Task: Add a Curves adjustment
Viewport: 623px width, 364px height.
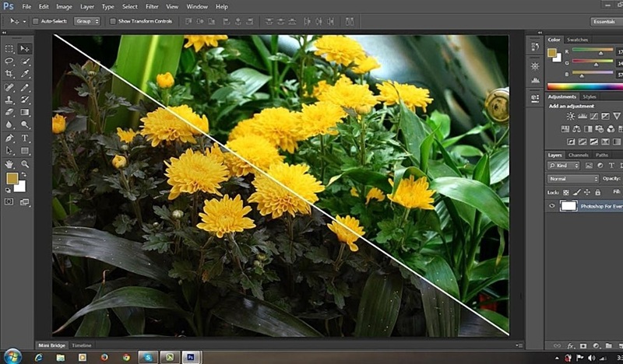Action: coord(594,116)
